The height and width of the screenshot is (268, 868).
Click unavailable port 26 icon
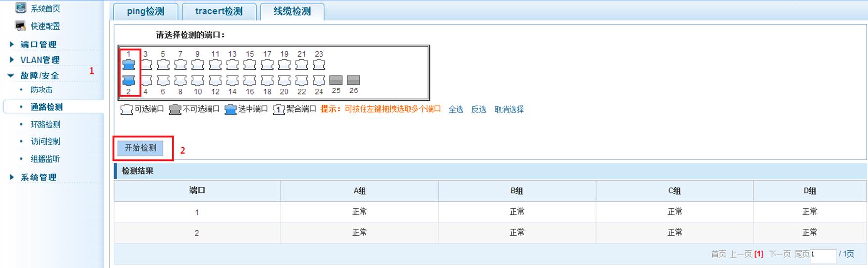[x=354, y=80]
